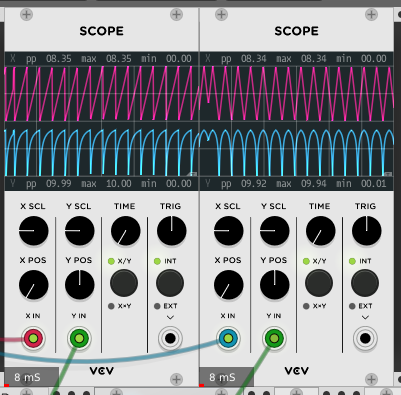Click the X POS knob on right Scope
Image resolution: width=401 pixels, height=395 pixels.
click(229, 285)
